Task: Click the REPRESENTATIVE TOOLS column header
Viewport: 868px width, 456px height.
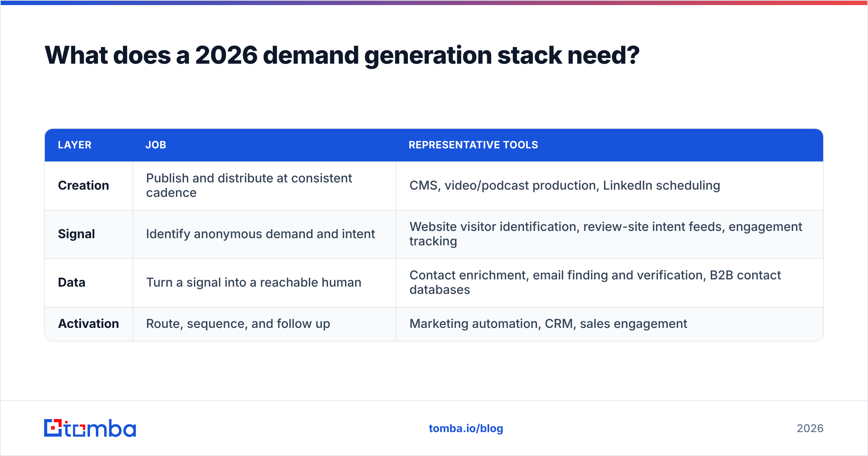Action: 473,145
